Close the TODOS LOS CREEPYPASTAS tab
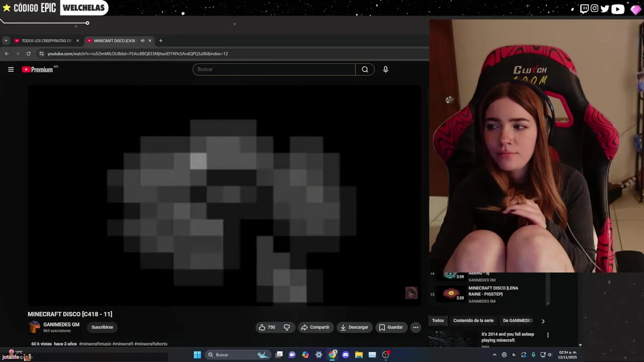The width and height of the screenshot is (644, 362). click(x=77, y=41)
